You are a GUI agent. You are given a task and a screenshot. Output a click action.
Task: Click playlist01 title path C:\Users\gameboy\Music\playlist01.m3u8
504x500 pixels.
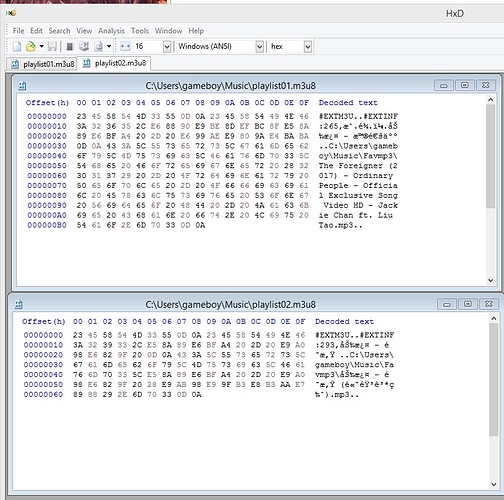[x=230, y=86]
